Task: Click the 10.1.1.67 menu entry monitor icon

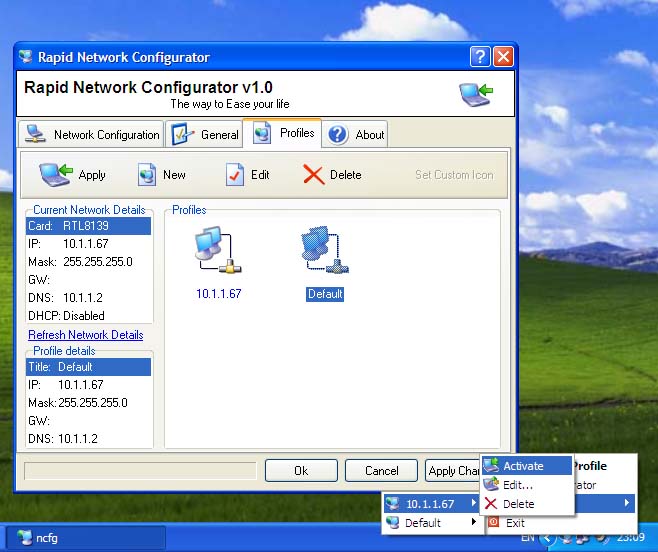Action: [x=393, y=503]
